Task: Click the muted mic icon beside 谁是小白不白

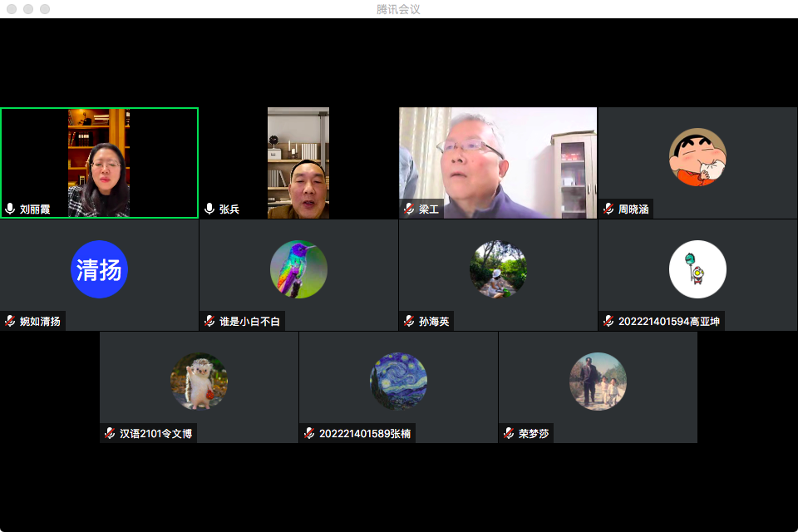Action: click(209, 321)
